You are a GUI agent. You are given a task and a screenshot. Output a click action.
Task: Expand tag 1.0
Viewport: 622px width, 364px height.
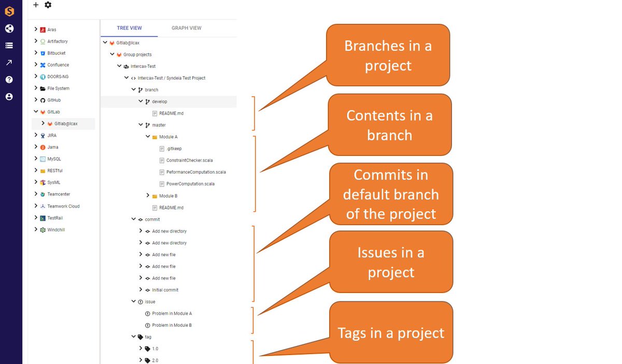140,349
